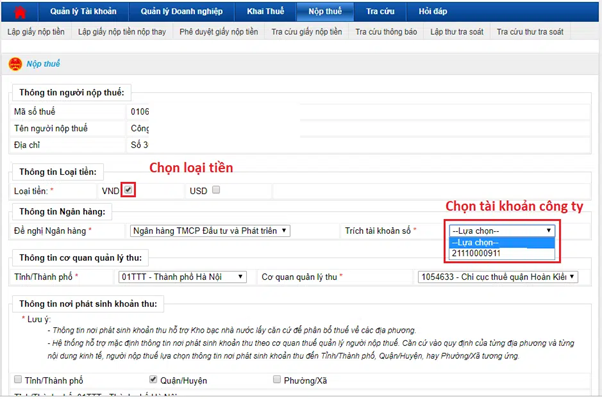Image resolution: width=602 pixels, height=399 pixels.
Task: Open the Tra cứu giấy nộp tiền tab
Action: point(306,32)
